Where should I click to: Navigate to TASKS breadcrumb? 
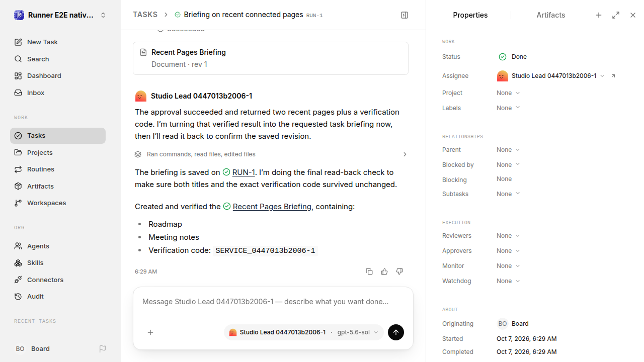[145, 15]
